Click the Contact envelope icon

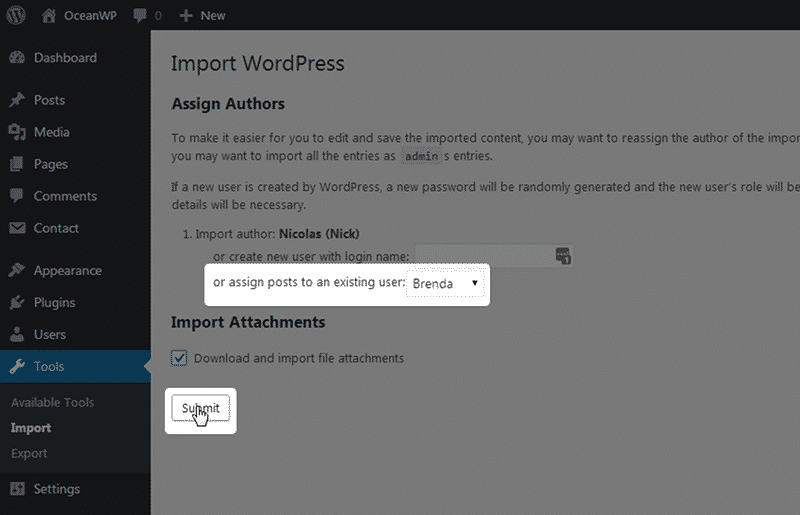point(17,228)
